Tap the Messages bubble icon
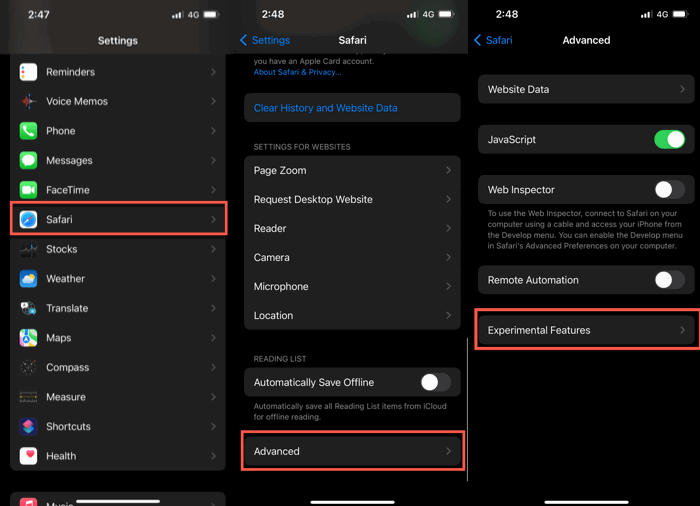The height and width of the screenshot is (506, 700). 28,160
